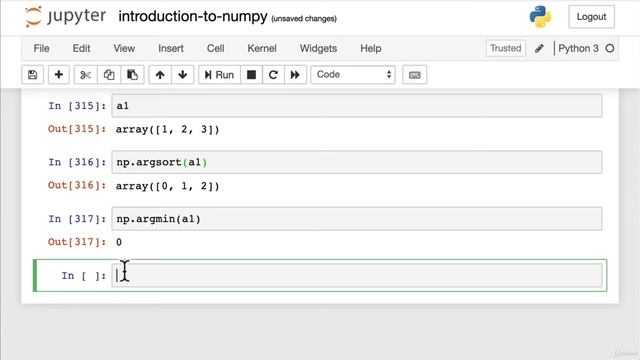Open the Edit menu

[81, 48]
